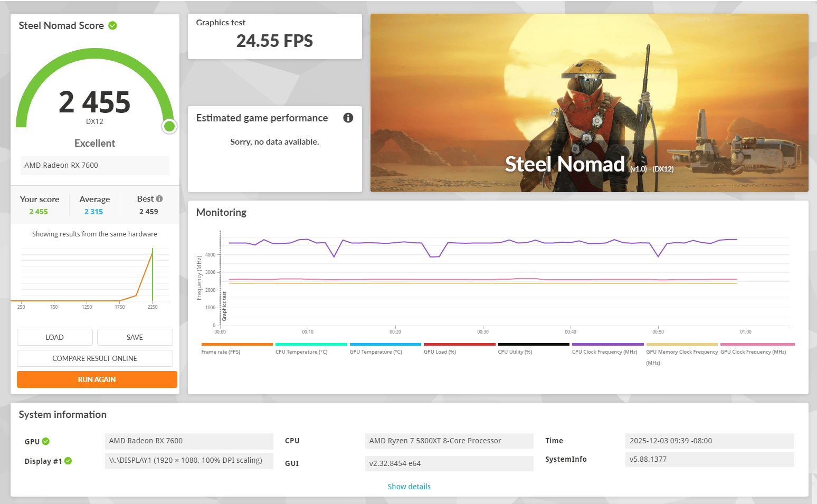Click info icon beside Estimated game performance

[348, 118]
